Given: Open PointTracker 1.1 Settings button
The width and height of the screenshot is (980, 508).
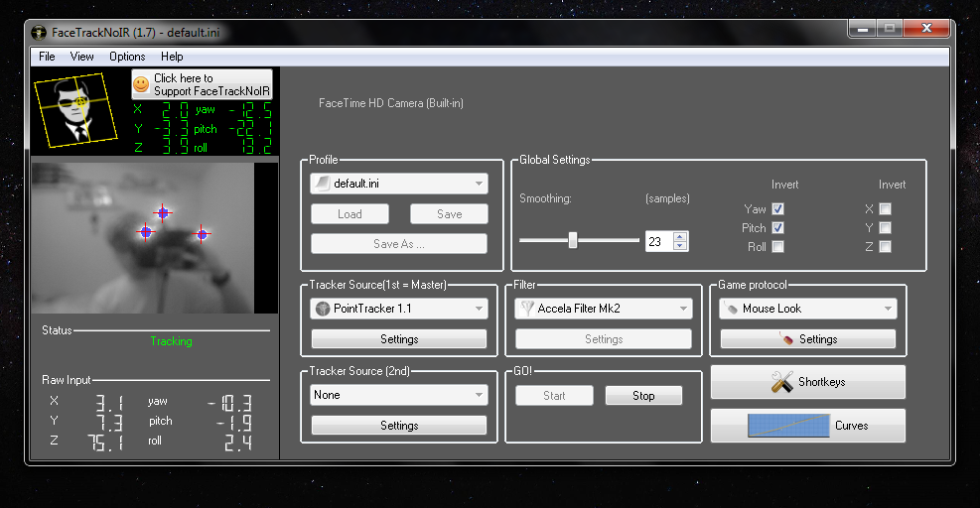Looking at the screenshot, I should pos(399,339).
